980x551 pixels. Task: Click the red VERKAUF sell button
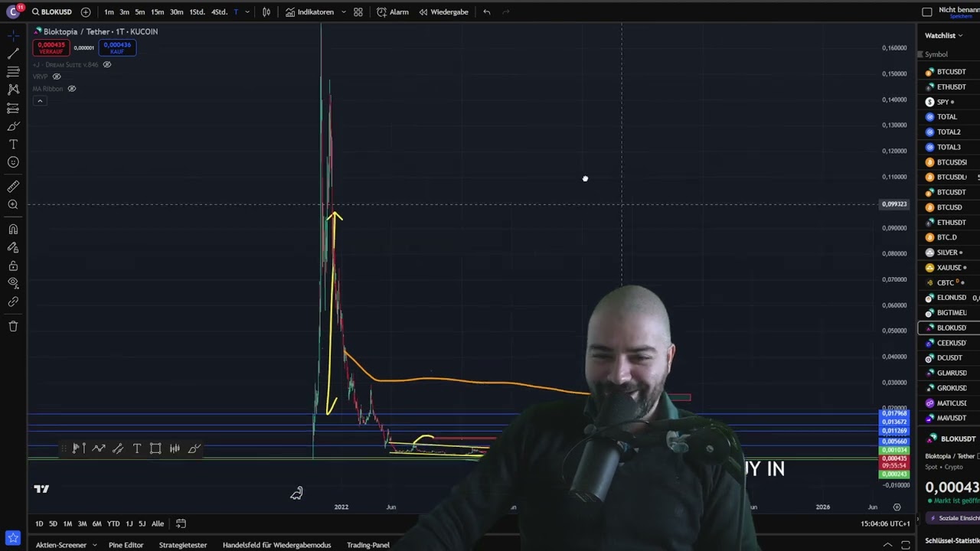51,47
